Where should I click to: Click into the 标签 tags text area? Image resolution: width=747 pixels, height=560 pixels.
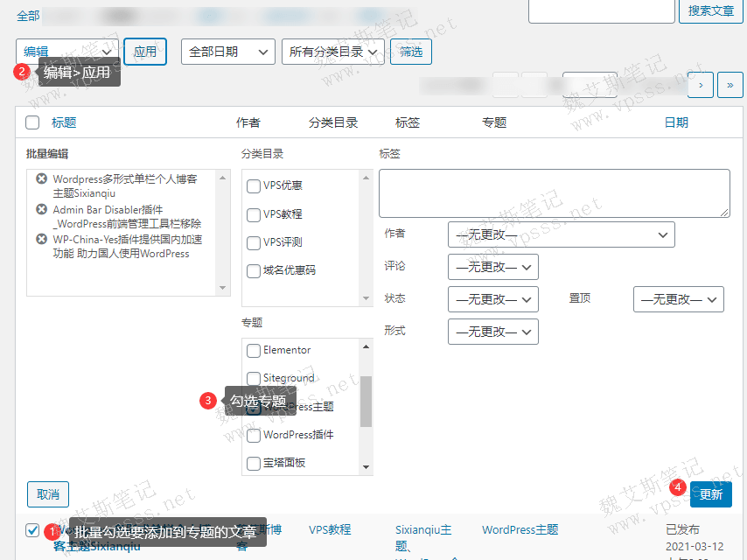tap(554, 193)
